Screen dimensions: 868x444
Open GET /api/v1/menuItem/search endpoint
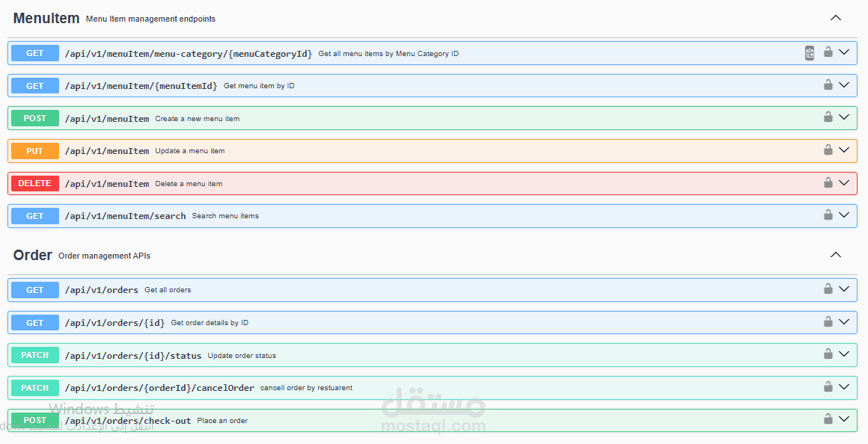click(433, 215)
